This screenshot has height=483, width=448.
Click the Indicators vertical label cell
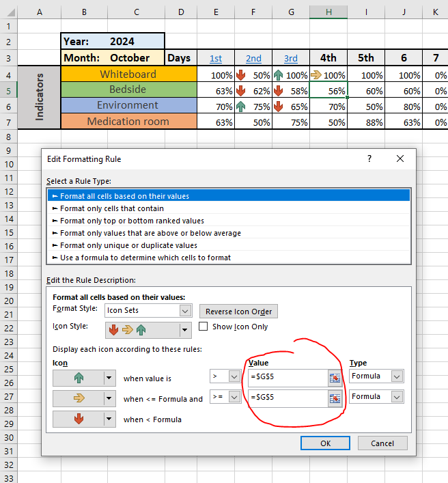pos(39,97)
